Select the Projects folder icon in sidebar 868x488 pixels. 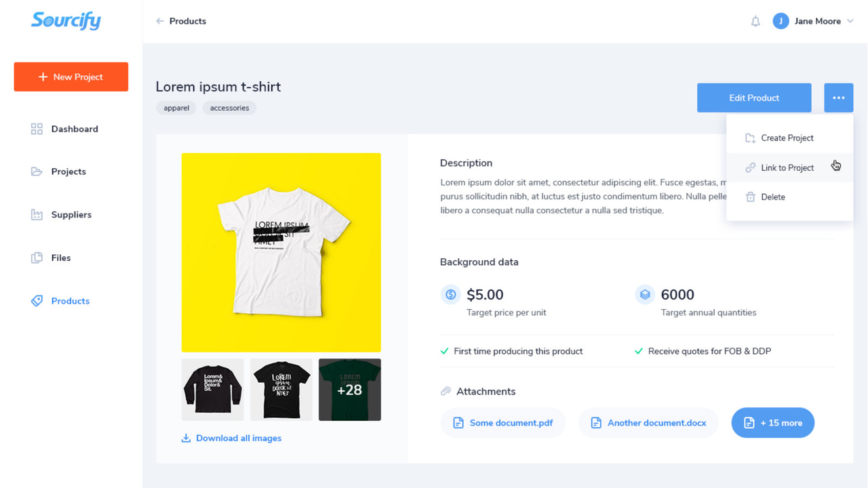[36, 171]
